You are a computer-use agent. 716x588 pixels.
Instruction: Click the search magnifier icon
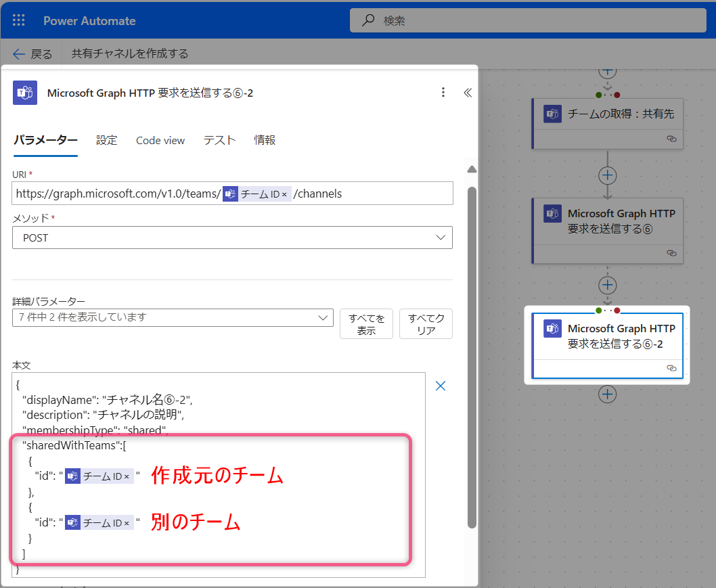(368, 20)
